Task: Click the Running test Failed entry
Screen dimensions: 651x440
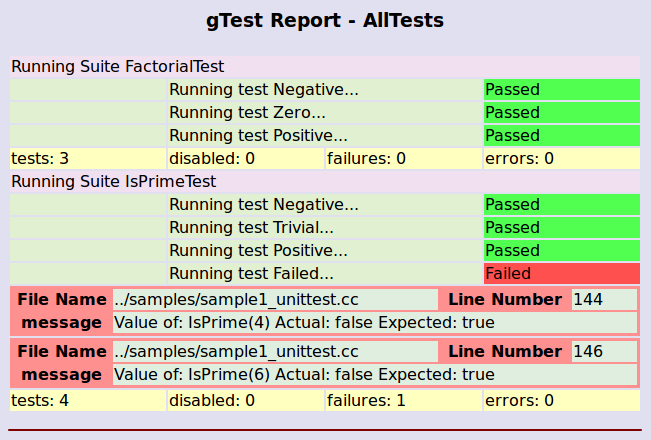Action: point(252,273)
